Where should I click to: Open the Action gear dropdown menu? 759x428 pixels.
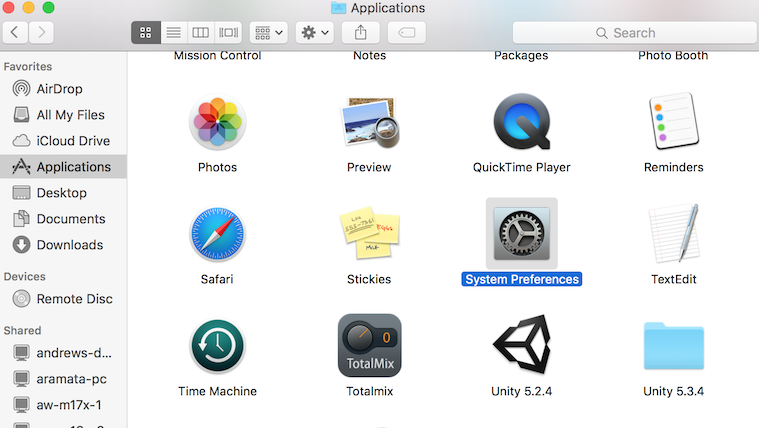tap(315, 32)
